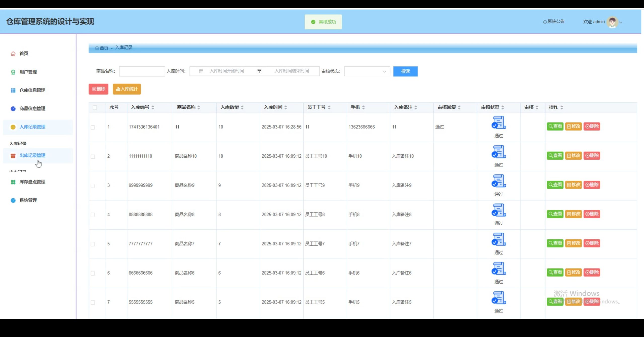Open the 审核状态 dropdown
Viewport: 644px width, 337px height.
coord(367,71)
